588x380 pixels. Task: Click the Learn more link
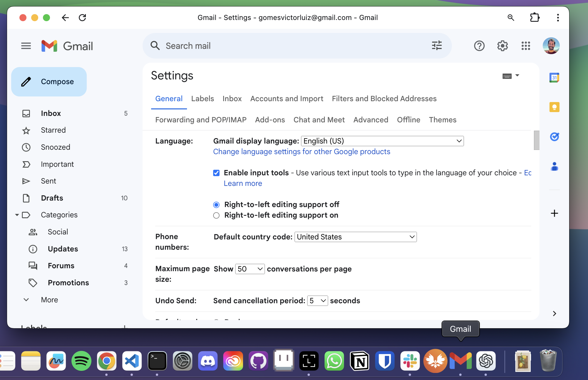point(243,184)
